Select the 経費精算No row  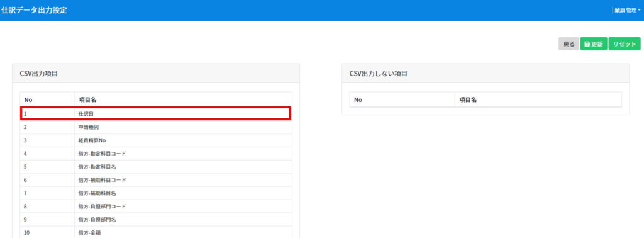coord(156,140)
